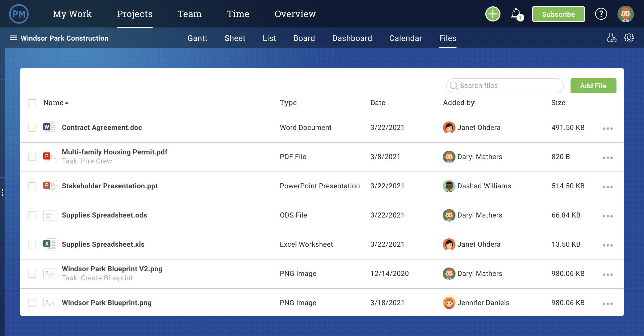Click the Search files input field
The width and height of the screenshot is (644, 336).
pos(504,86)
